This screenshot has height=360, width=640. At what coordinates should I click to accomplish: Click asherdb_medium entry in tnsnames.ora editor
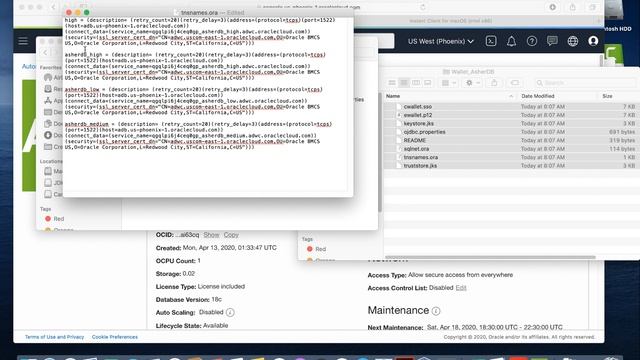coord(87,124)
